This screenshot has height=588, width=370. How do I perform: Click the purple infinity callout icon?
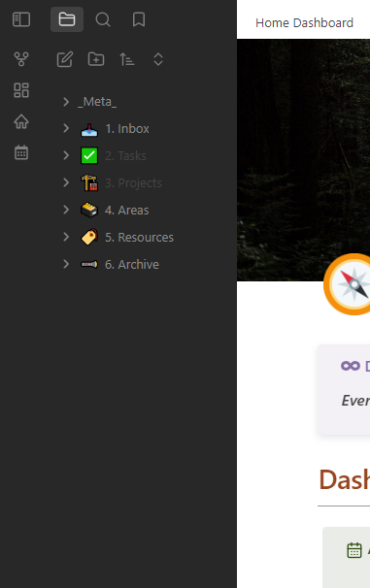(x=351, y=366)
